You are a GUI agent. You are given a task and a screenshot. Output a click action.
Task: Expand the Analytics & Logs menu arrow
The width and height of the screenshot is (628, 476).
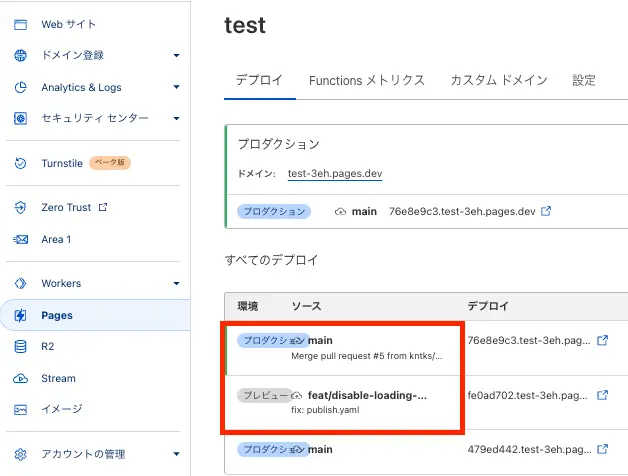click(x=176, y=87)
